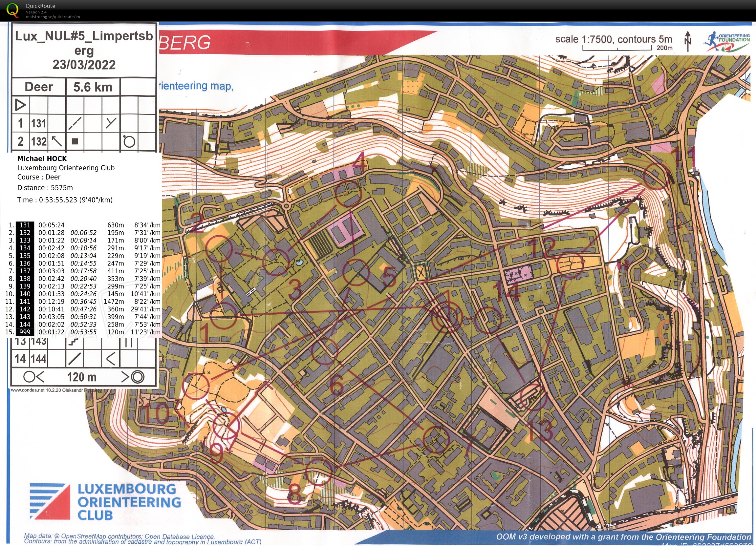Click the 'Course : Deer' line

click(x=39, y=177)
